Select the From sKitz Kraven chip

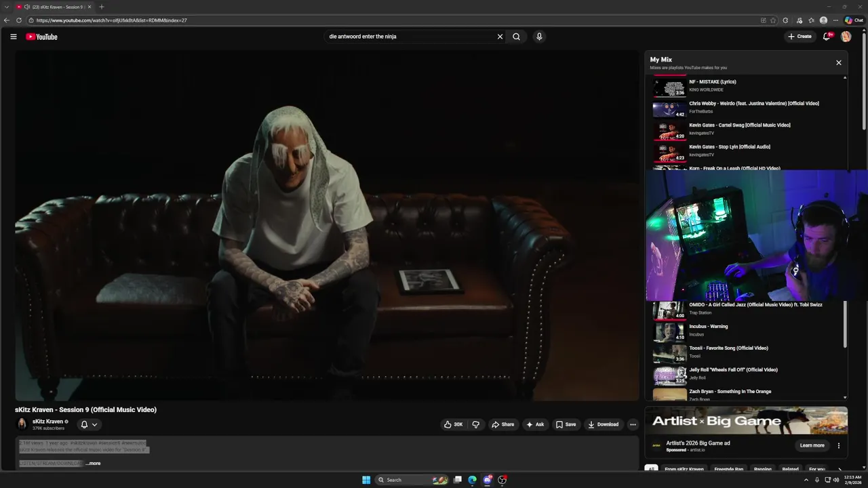click(684, 469)
